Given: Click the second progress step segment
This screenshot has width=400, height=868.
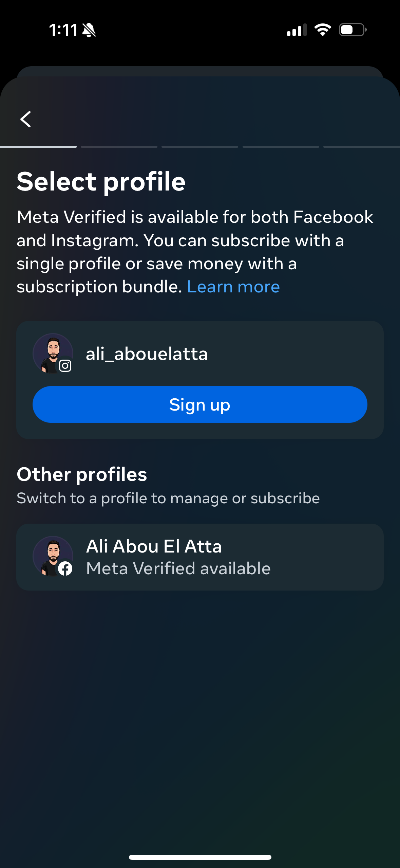Looking at the screenshot, I should pyautogui.click(x=119, y=147).
